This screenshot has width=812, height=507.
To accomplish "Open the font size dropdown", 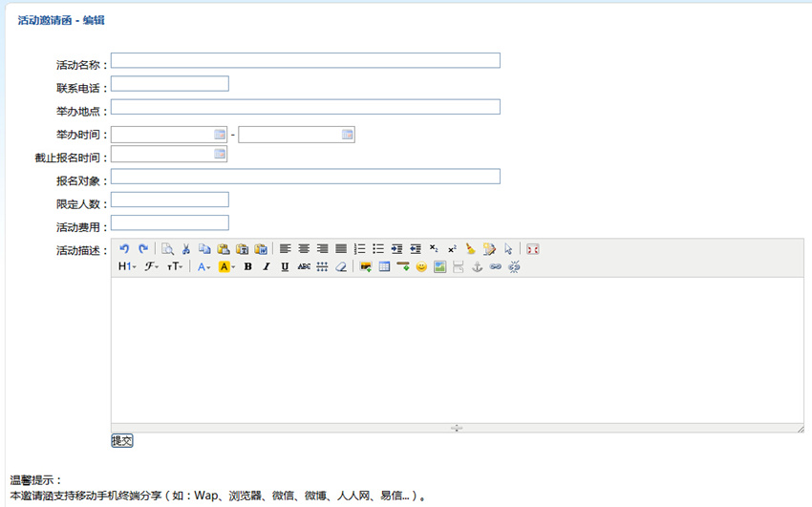I will click(x=175, y=267).
